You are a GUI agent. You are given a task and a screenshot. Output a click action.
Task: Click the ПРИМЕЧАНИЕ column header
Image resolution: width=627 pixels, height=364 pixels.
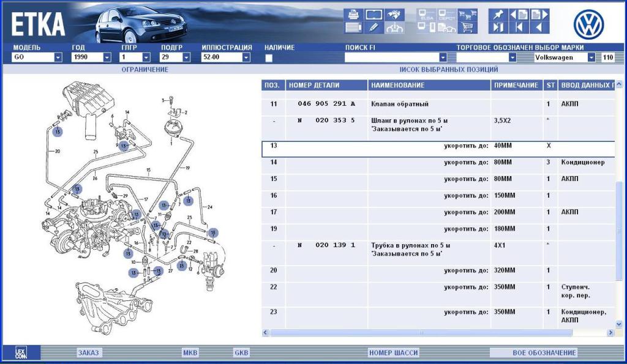pos(516,85)
